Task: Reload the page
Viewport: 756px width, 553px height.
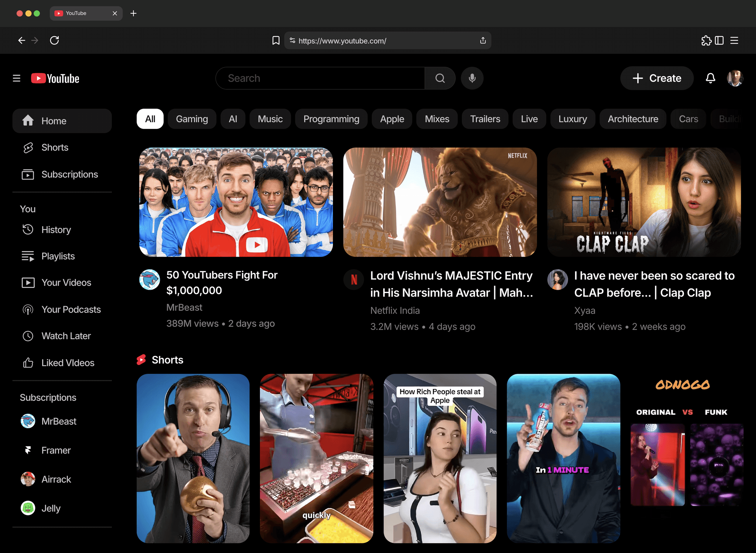Action: pyautogui.click(x=55, y=40)
